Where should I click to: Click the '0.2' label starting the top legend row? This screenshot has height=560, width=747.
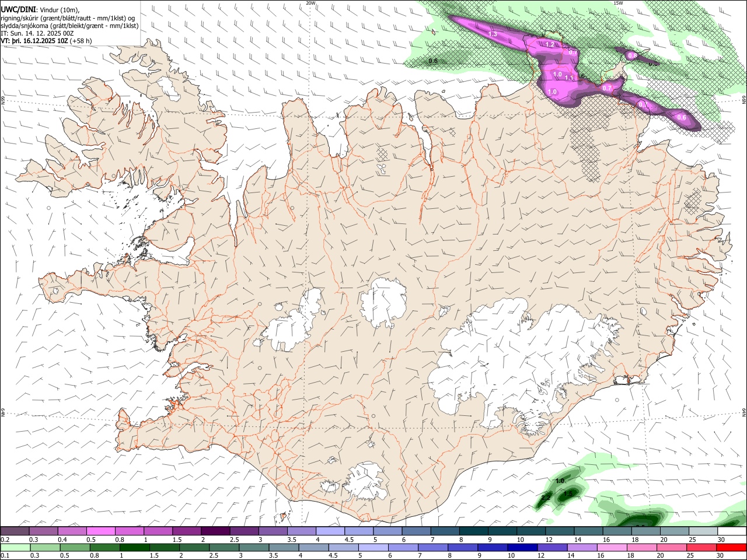(5, 540)
